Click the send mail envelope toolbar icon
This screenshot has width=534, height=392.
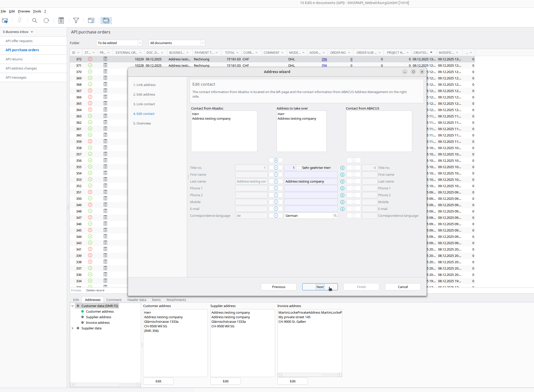[x=5, y=21]
